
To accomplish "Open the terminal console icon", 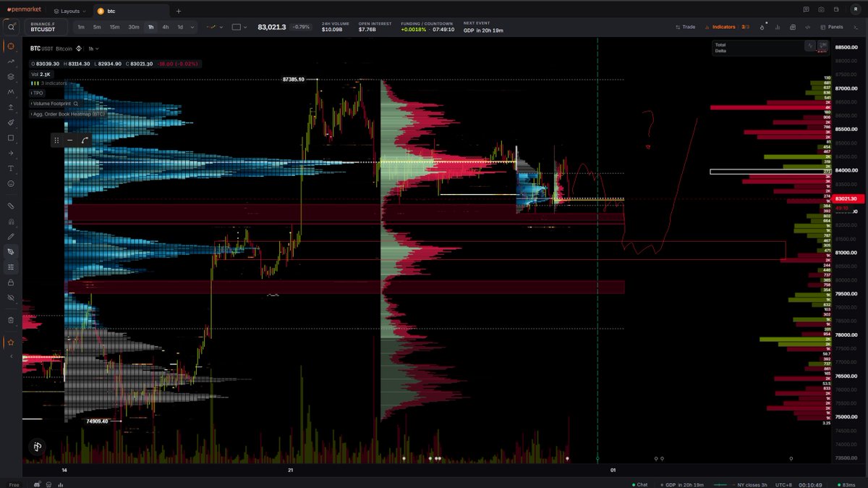I will pyautogui.click(x=854, y=27).
